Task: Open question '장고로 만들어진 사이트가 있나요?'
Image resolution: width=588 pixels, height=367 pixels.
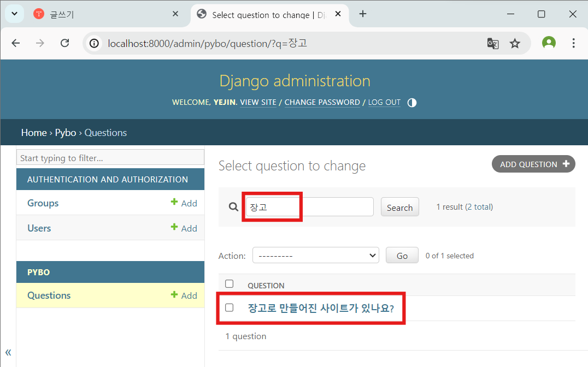Action: pyautogui.click(x=321, y=308)
